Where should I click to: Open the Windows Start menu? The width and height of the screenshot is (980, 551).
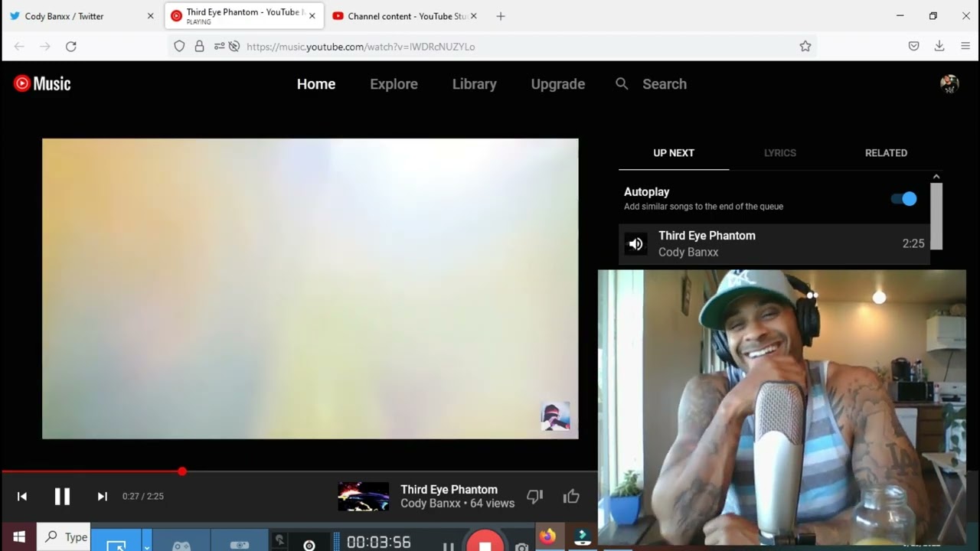pos(18,537)
